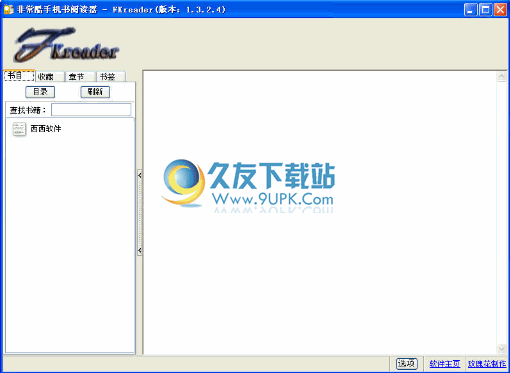The height and width of the screenshot is (373, 510).
Task: Close the FKreader window
Action: (x=500, y=9)
